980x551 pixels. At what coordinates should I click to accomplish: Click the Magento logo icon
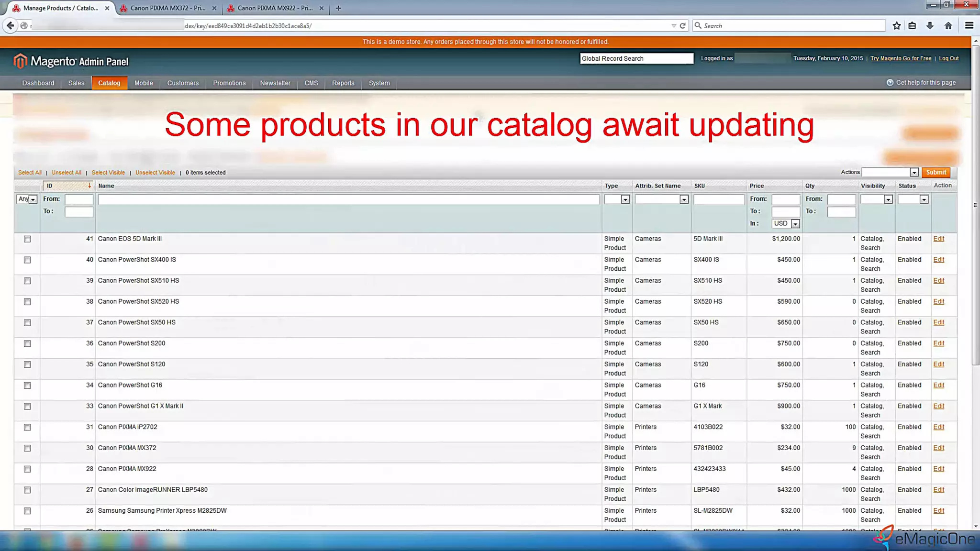click(20, 61)
